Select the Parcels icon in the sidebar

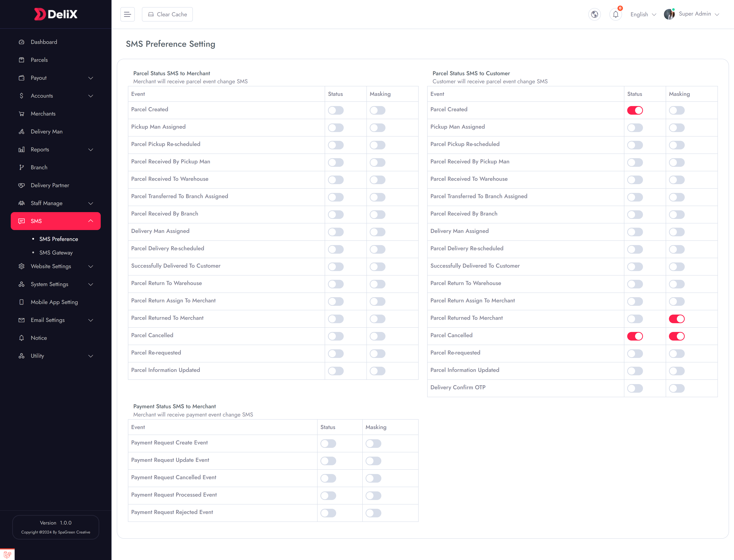(22, 60)
